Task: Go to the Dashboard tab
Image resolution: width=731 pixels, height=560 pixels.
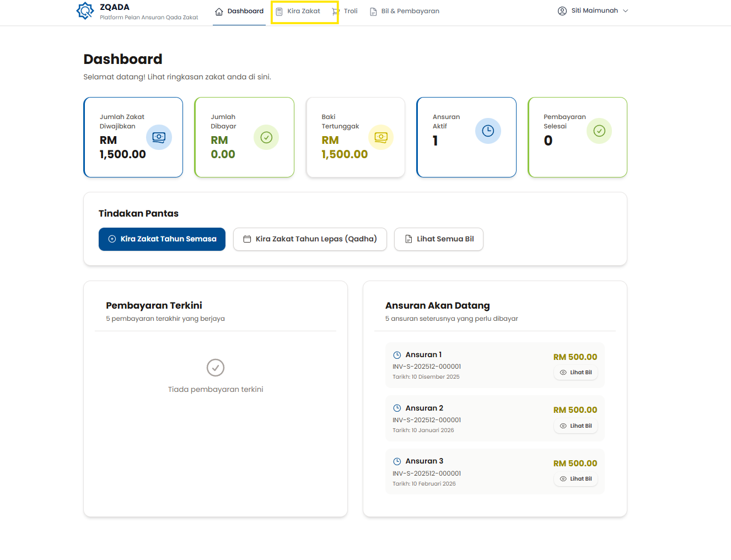Action: pos(239,12)
